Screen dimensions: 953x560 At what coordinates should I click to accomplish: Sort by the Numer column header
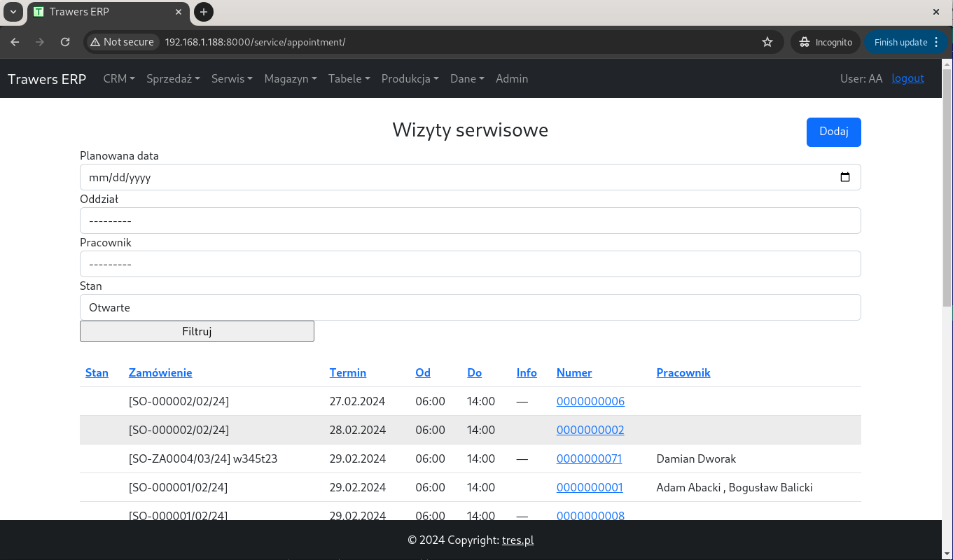tap(574, 372)
